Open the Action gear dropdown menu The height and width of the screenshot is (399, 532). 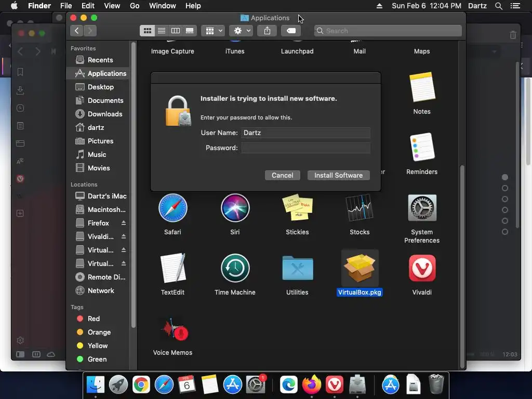(x=241, y=31)
